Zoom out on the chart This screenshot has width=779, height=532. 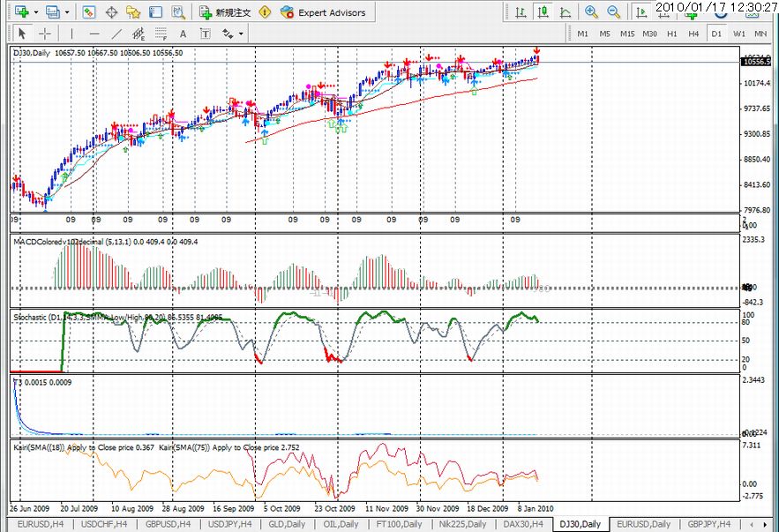(613, 12)
